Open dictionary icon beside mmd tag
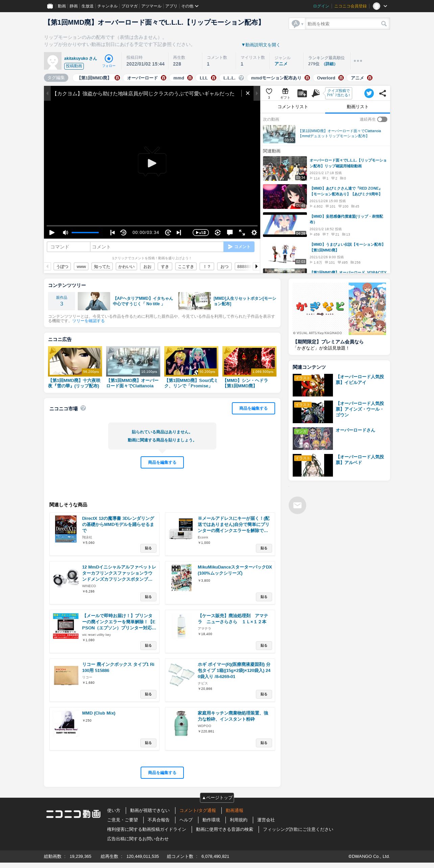Viewport: 434px width, 868px height. 190,78
